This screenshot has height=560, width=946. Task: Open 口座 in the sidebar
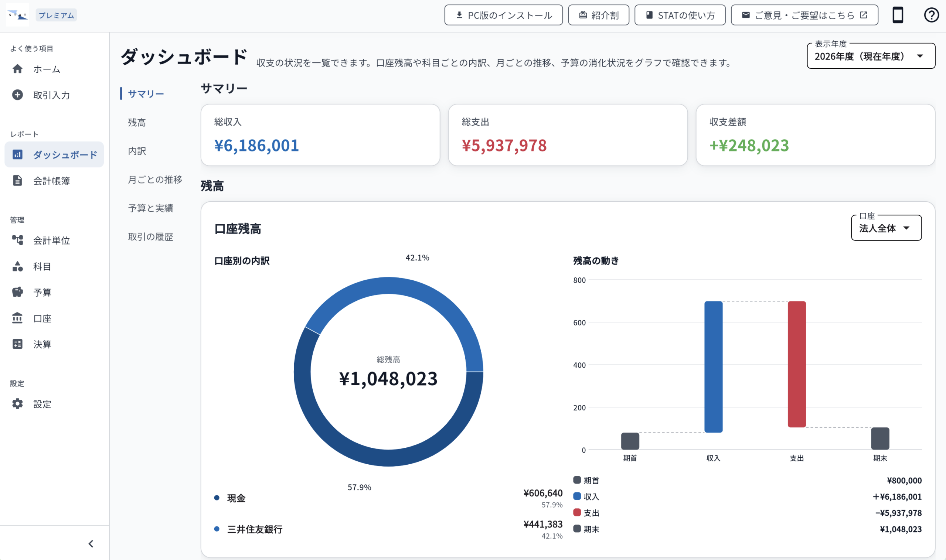[x=54, y=318]
